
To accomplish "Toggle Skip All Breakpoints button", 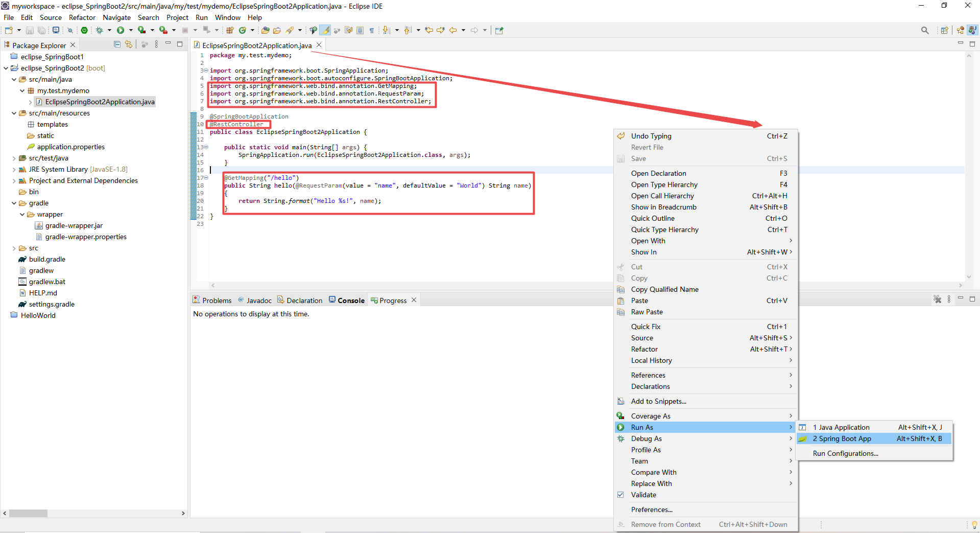I will point(70,30).
